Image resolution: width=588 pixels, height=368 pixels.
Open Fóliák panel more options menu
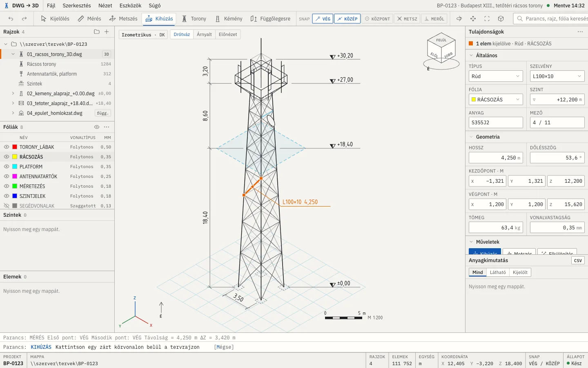coord(107,127)
